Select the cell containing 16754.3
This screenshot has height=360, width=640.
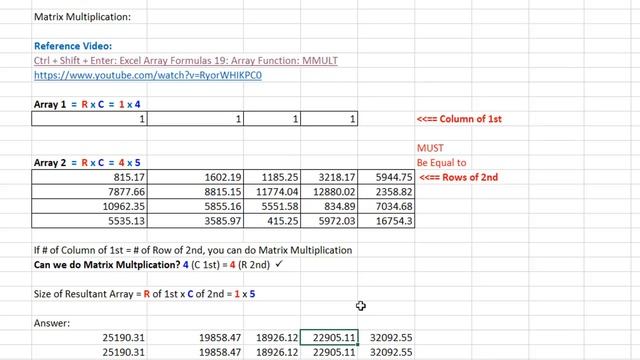386,221
